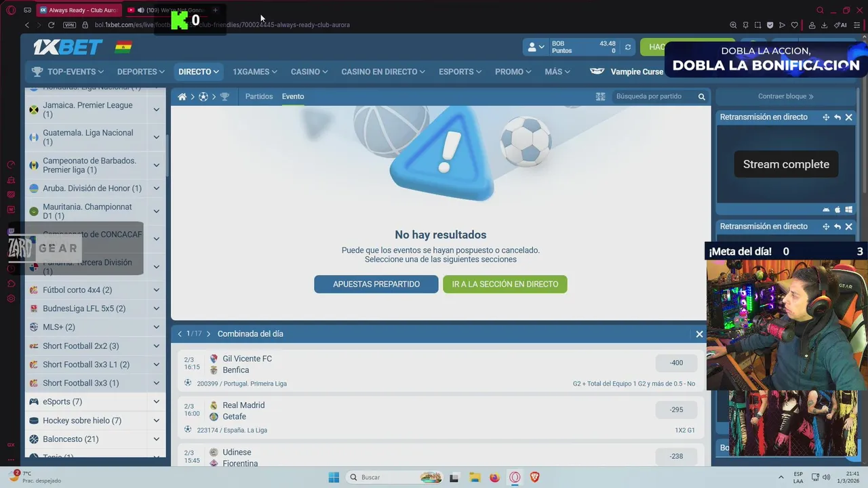Image resolution: width=868 pixels, height=488 pixels.
Task: Expand BudnesLiga LFL 5x5
Action: [156, 308]
